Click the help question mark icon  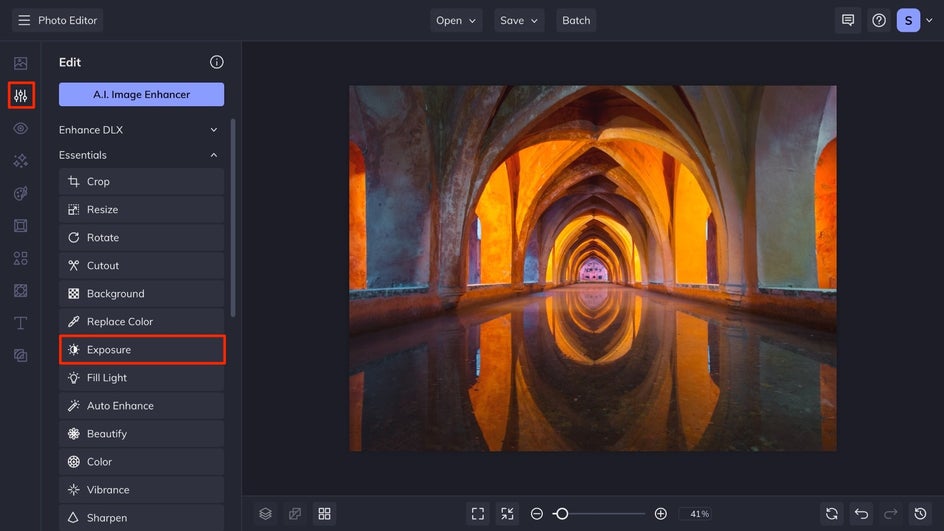pyautogui.click(x=878, y=20)
